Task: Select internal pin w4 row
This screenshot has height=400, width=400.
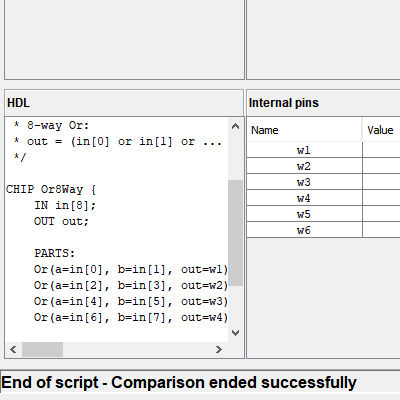Action: (x=323, y=198)
